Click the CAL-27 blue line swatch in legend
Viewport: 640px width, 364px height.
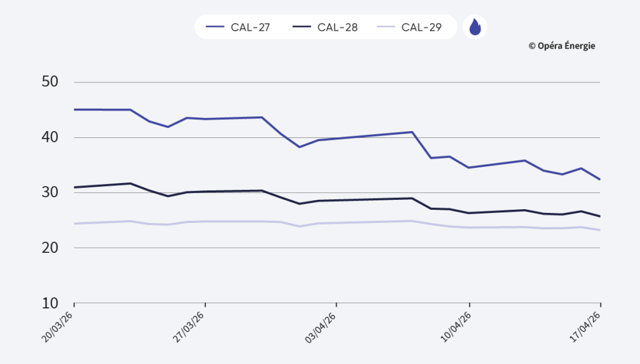tap(216, 27)
